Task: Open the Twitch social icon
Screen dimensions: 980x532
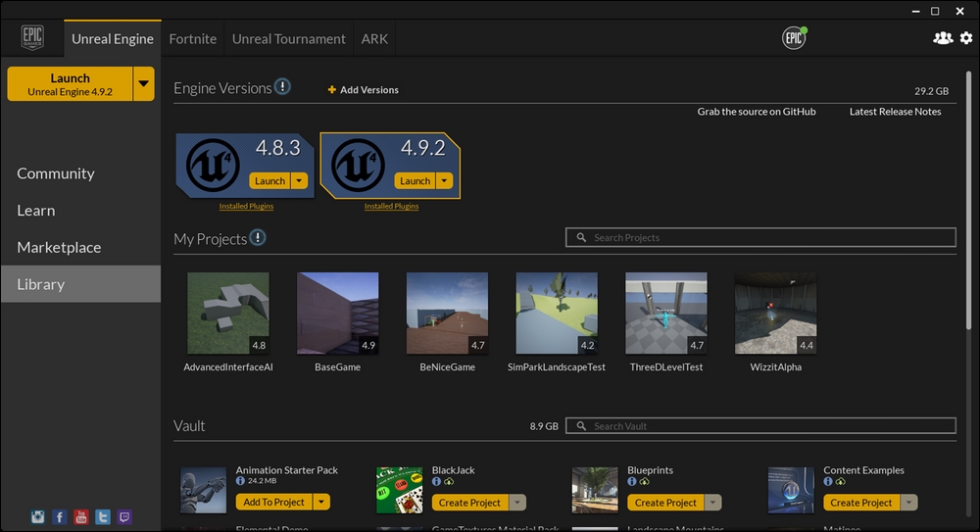Action: point(124,517)
